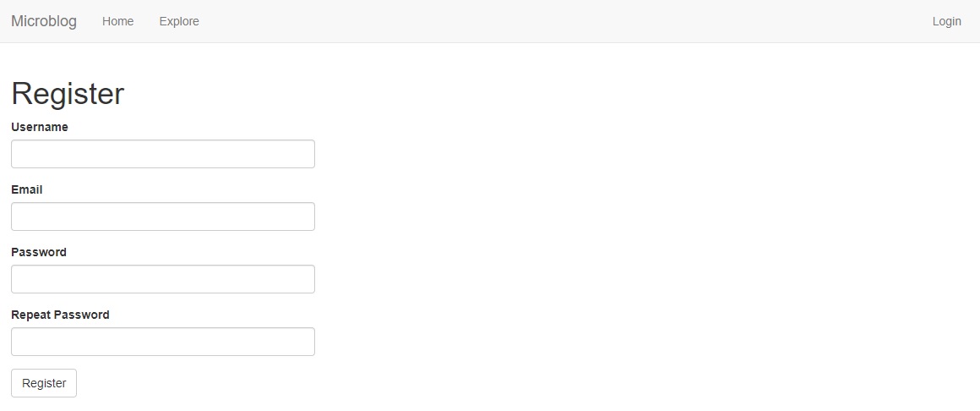The height and width of the screenshot is (411, 980).
Task: Click the Password field label
Action: click(x=39, y=252)
